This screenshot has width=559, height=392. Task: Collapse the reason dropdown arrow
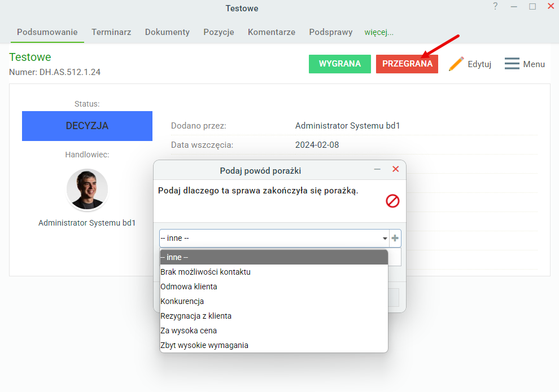coord(385,238)
